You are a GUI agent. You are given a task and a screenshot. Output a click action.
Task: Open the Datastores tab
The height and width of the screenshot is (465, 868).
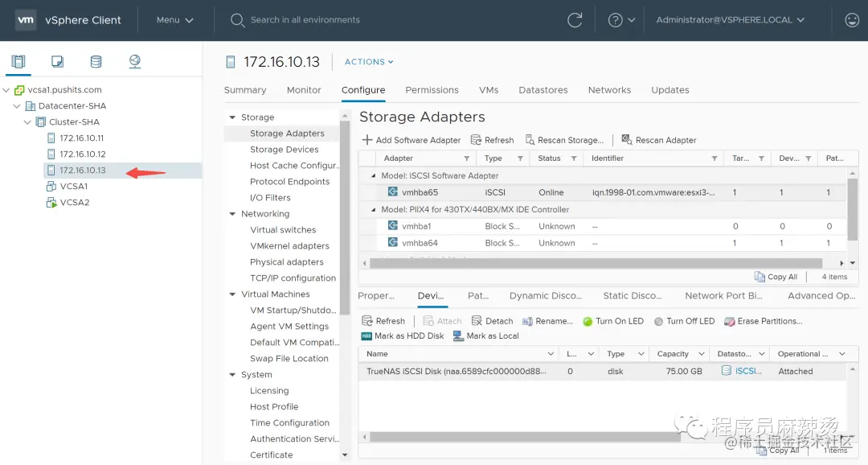pos(543,90)
